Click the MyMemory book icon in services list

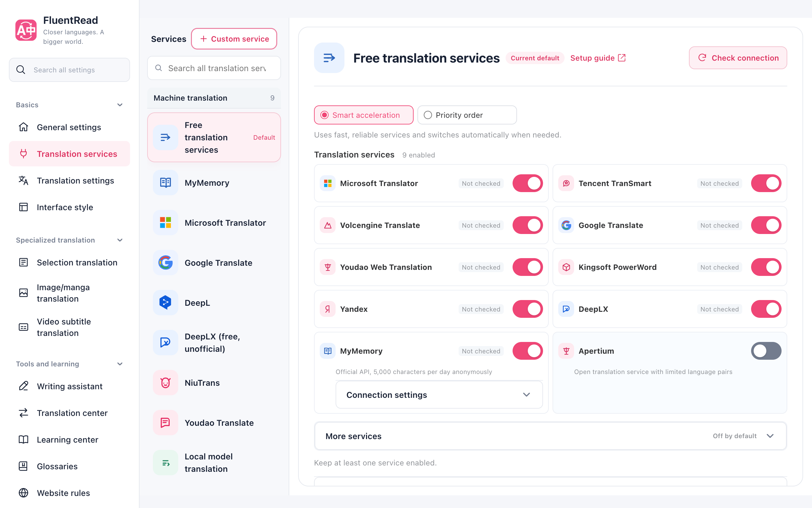click(x=166, y=183)
